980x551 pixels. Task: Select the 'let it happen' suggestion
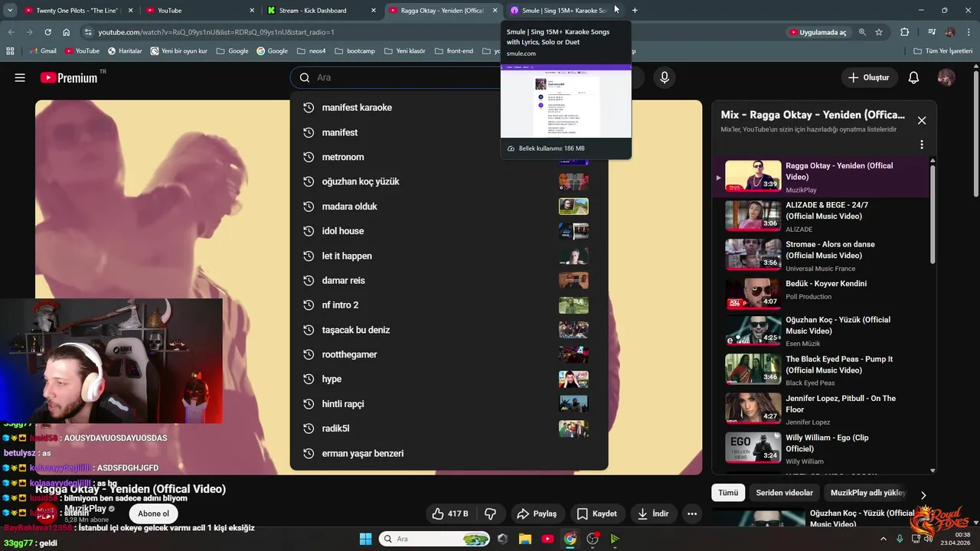(x=449, y=256)
